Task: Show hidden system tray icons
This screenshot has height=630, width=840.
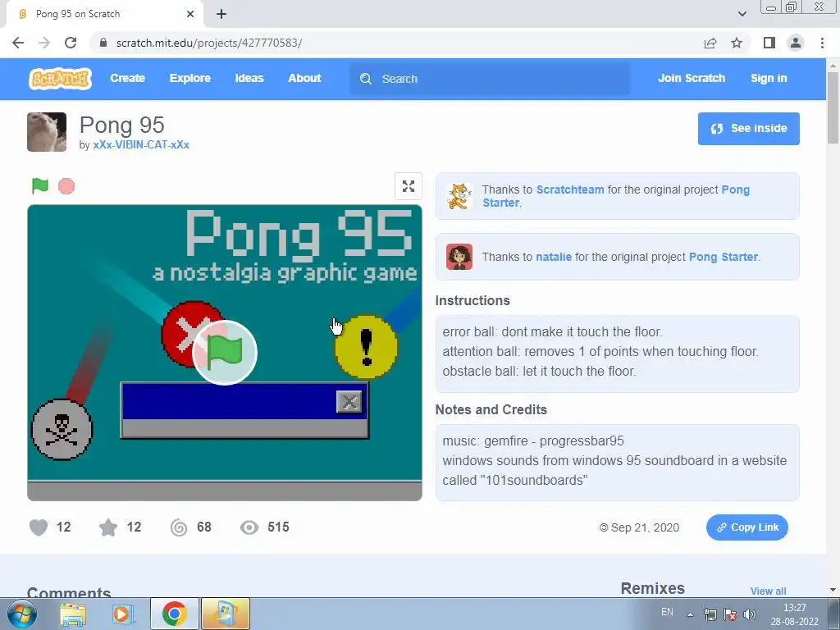Action: 690,614
